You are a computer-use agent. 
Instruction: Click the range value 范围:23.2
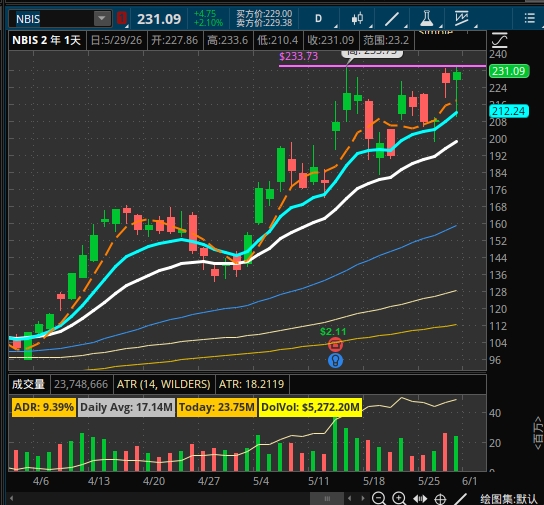point(386,40)
